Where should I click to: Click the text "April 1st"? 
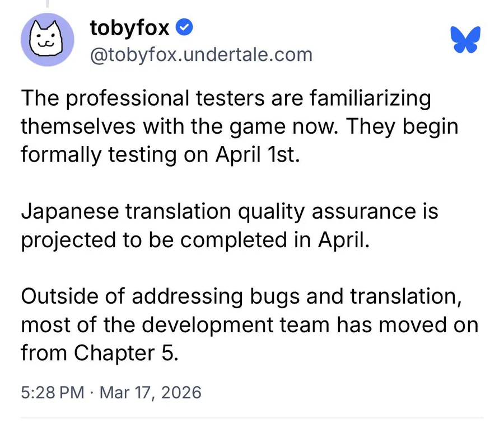coord(259,154)
